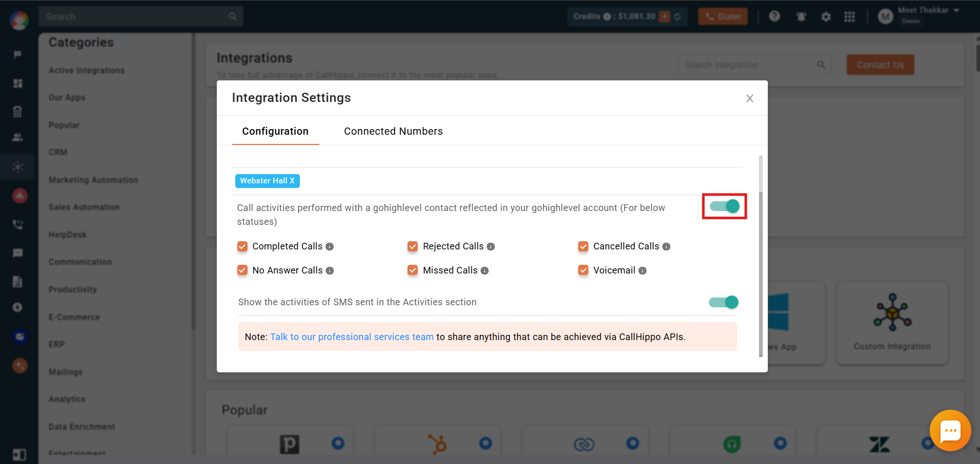Open the users icon in left sidebar
Screen dimensions: 980x464
[x=18, y=137]
